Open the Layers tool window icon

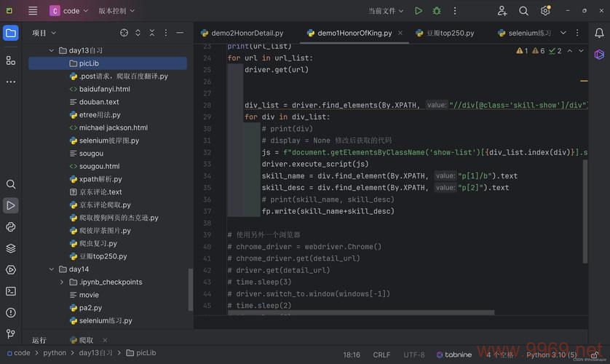point(10,248)
